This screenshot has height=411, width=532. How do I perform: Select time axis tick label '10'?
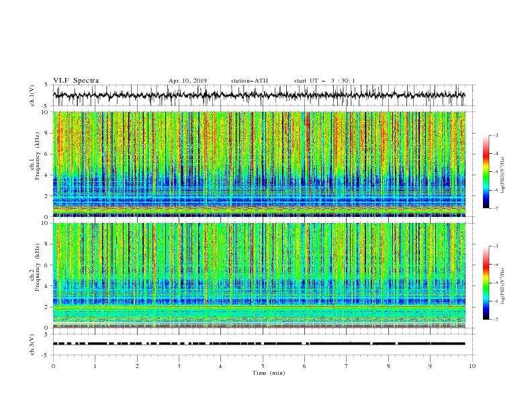pyautogui.click(x=472, y=366)
